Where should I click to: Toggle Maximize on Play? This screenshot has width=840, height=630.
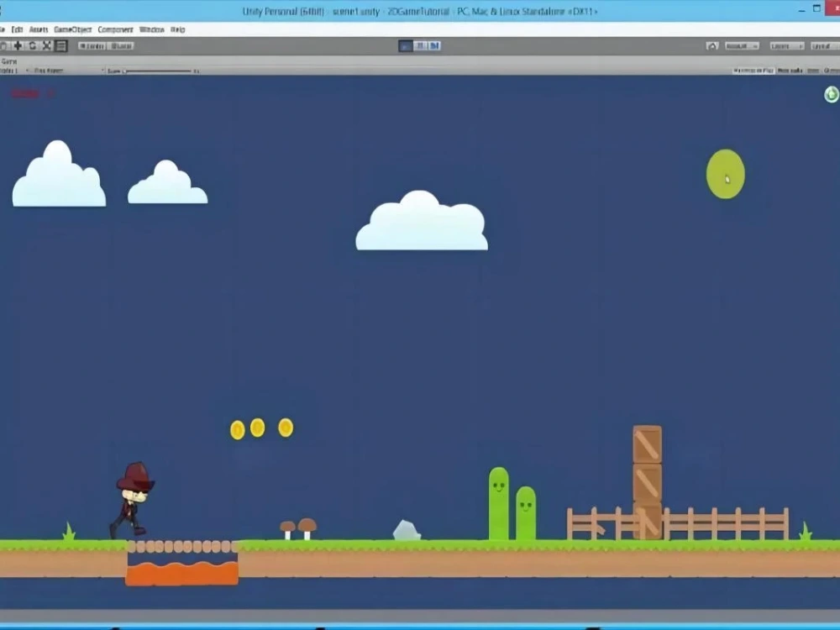pyautogui.click(x=753, y=69)
